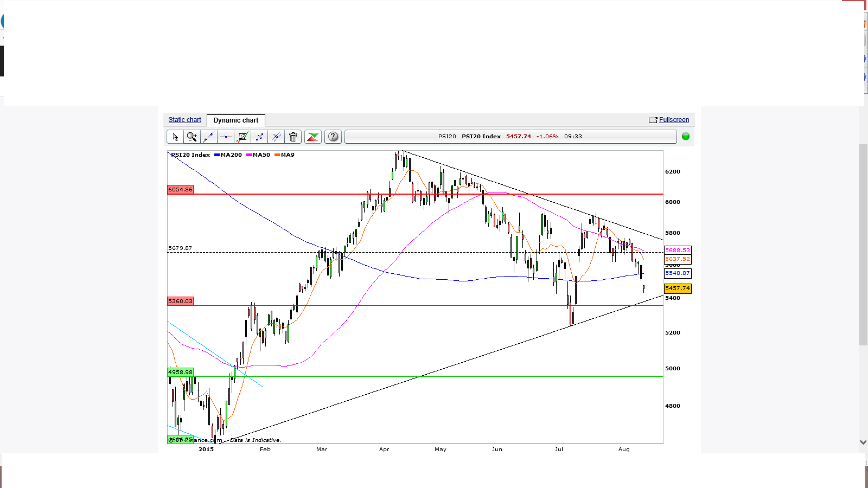Image resolution: width=868 pixels, height=488 pixels.
Task: Click the Jun label on the time axis
Action: (497, 450)
